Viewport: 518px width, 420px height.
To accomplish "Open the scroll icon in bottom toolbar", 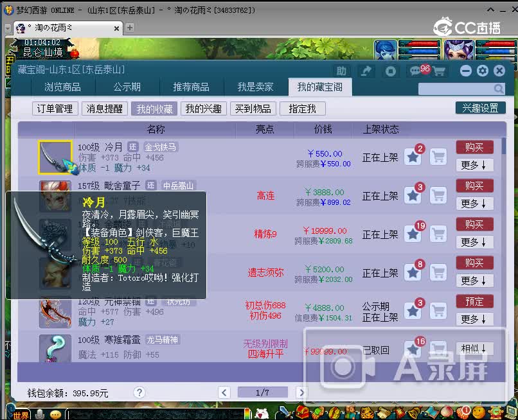I will (383, 413).
